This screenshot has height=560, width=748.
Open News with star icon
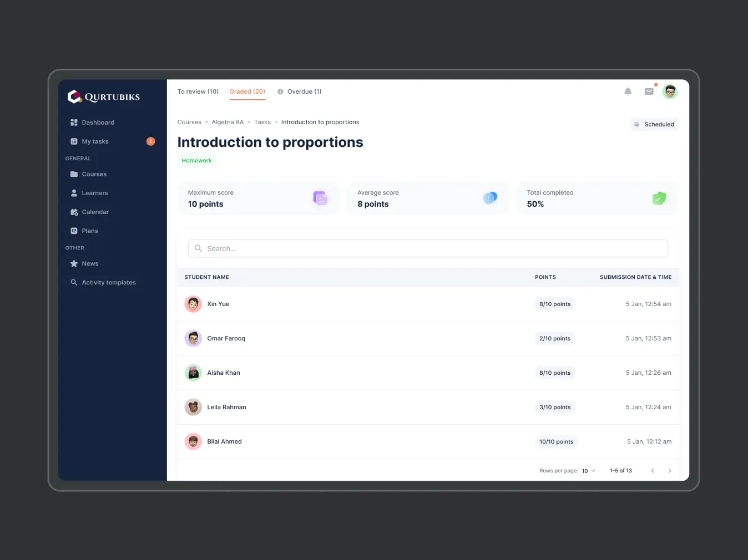90,263
